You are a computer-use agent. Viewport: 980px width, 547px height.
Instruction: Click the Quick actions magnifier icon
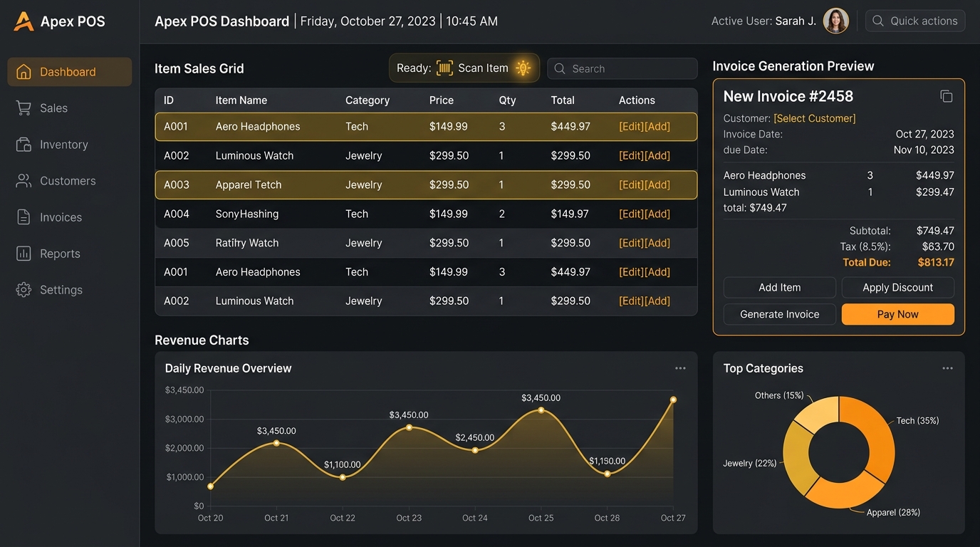tap(878, 21)
